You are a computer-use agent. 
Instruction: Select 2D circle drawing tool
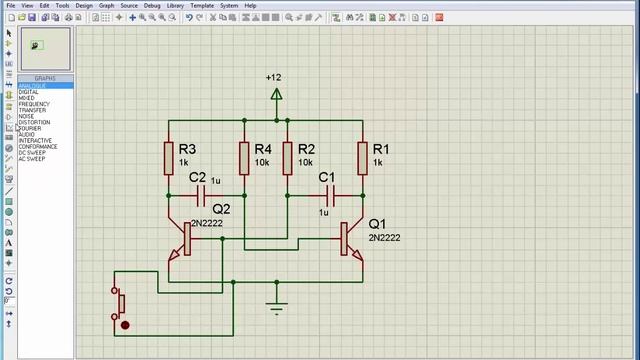click(x=9, y=212)
